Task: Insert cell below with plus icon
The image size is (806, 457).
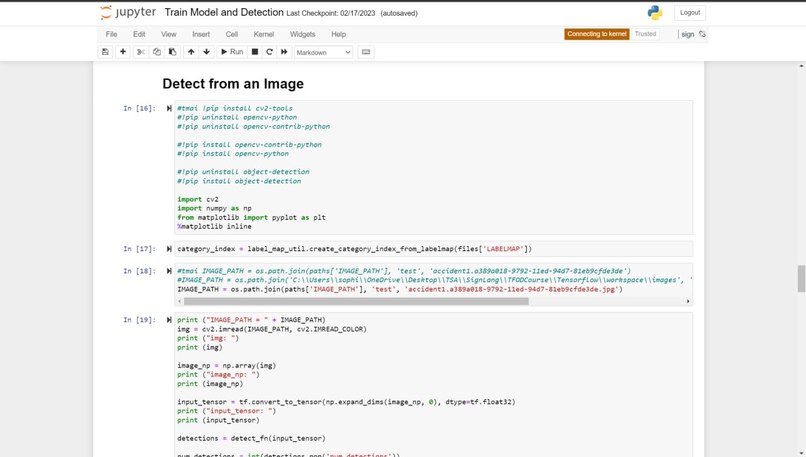Action: [123, 52]
